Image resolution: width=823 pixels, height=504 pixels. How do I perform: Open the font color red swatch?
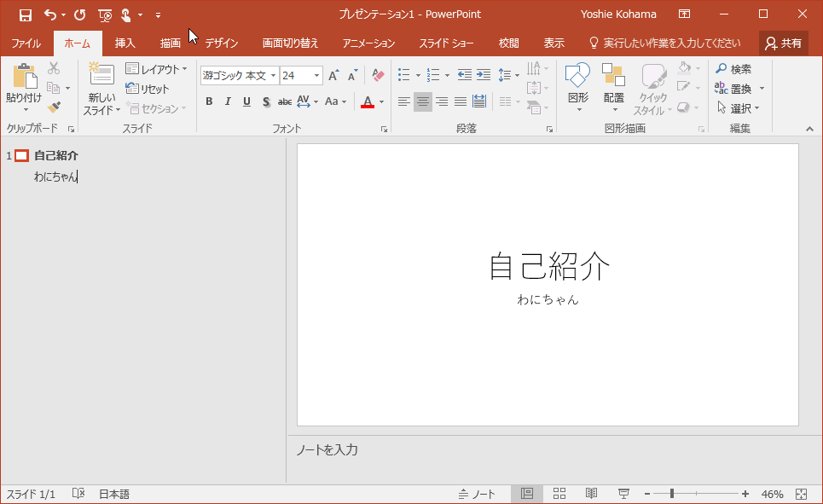(368, 102)
